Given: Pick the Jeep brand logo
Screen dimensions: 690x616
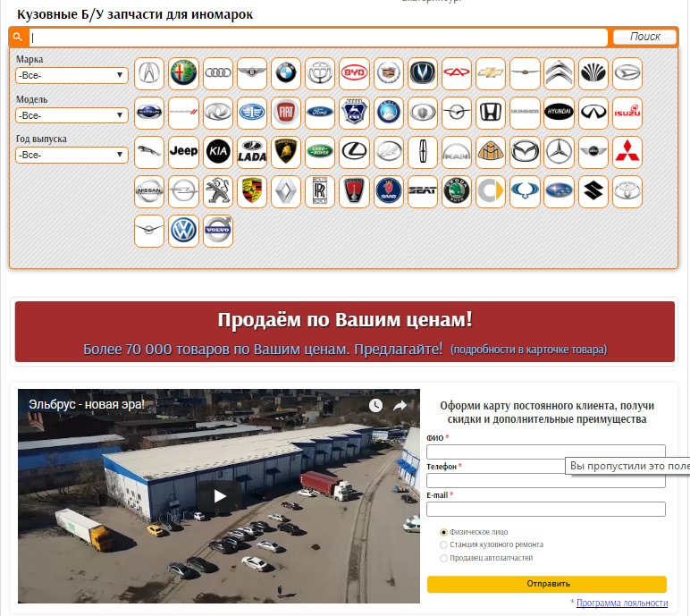Looking at the screenshot, I should click(x=183, y=152).
